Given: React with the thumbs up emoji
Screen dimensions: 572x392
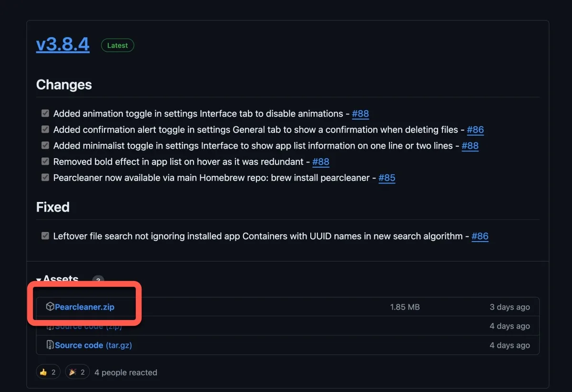Looking at the screenshot, I should [x=48, y=372].
